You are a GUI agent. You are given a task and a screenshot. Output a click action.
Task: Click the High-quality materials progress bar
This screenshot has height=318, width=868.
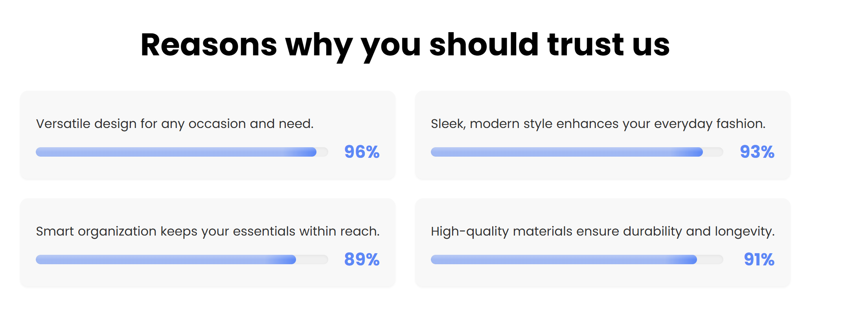click(577, 260)
